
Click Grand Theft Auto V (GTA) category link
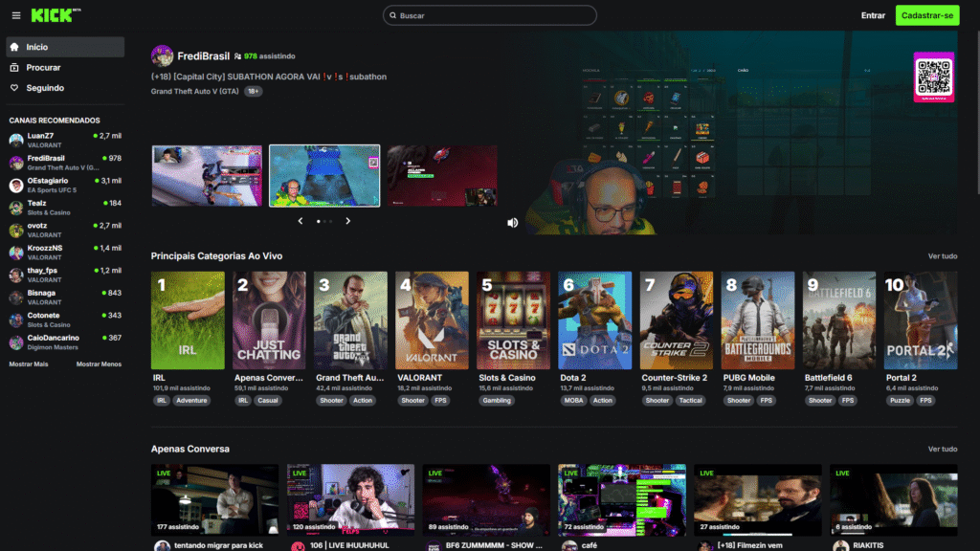(x=195, y=91)
